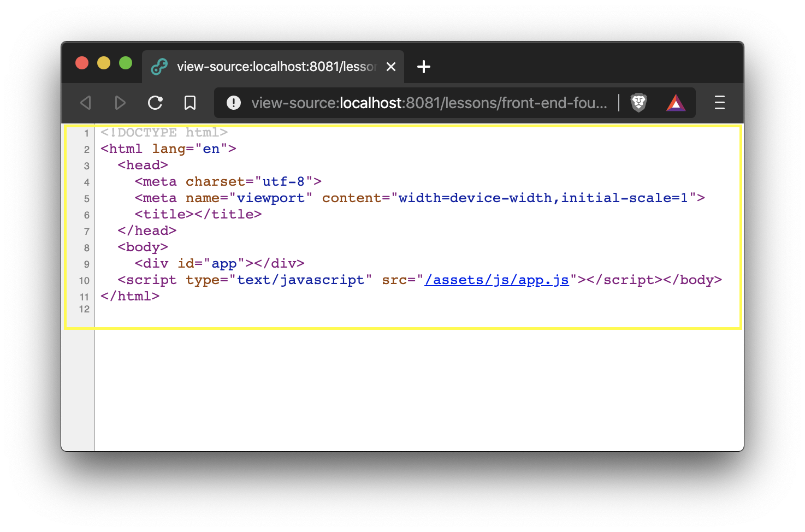Click the red macOS close control

[81, 63]
